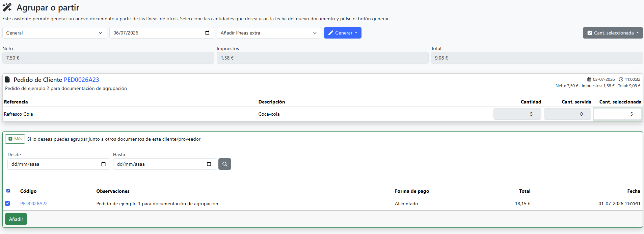The width and height of the screenshot is (644, 234).
Task: Open the Añadir líneas extra dropdown
Action: pos(269,33)
